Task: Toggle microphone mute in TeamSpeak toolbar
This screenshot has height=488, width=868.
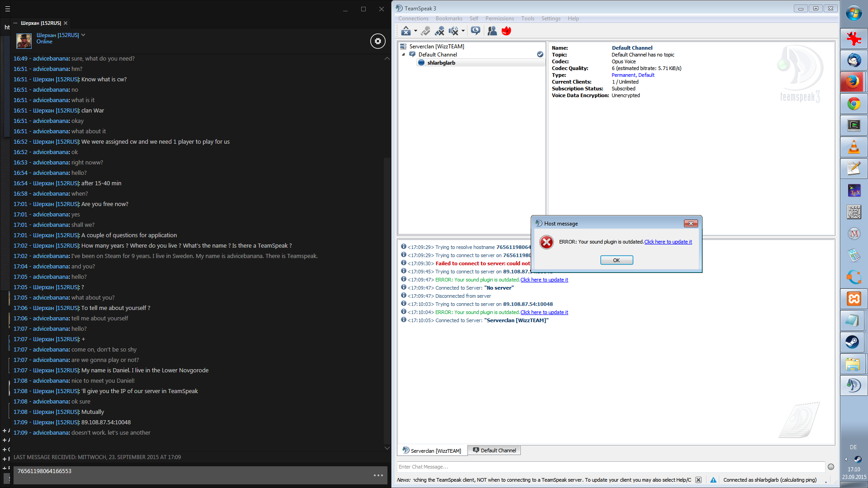Action: [439, 31]
